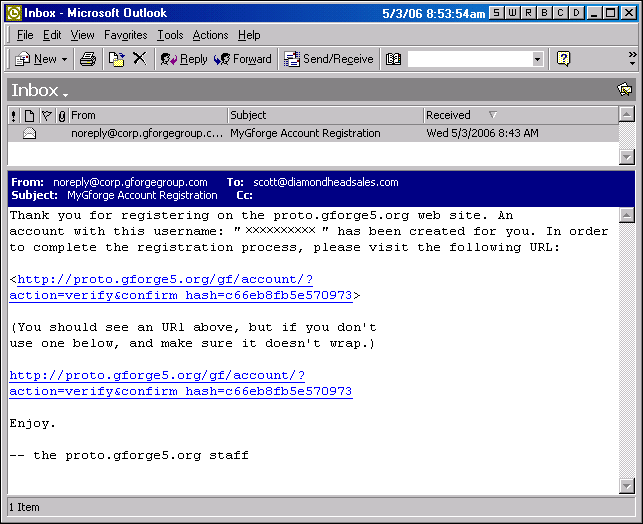Viewport: 643px width, 524px height.
Task: Sort by the Importance exclamation column header
Action: [13, 115]
